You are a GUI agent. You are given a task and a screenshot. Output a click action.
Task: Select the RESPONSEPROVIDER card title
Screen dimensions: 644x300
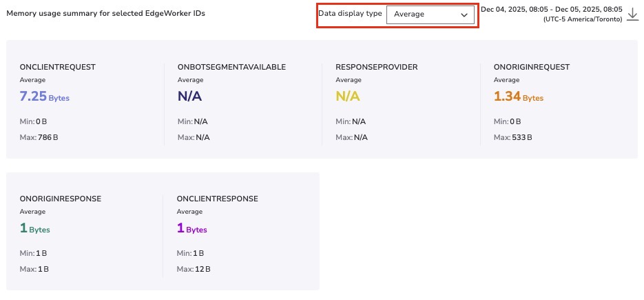pos(376,67)
